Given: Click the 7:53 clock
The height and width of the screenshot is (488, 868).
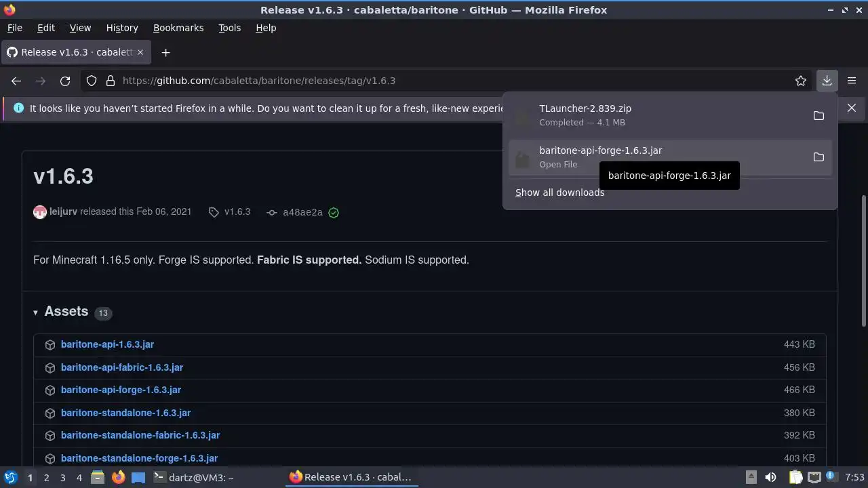Looking at the screenshot, I should pyautogui.click(x=854, y=477).
